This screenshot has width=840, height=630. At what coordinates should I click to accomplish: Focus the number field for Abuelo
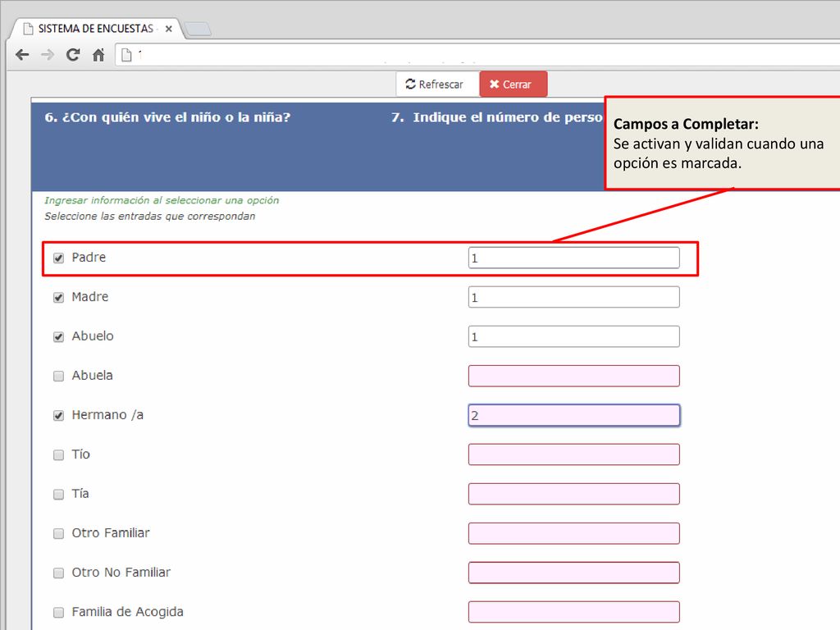573,336
